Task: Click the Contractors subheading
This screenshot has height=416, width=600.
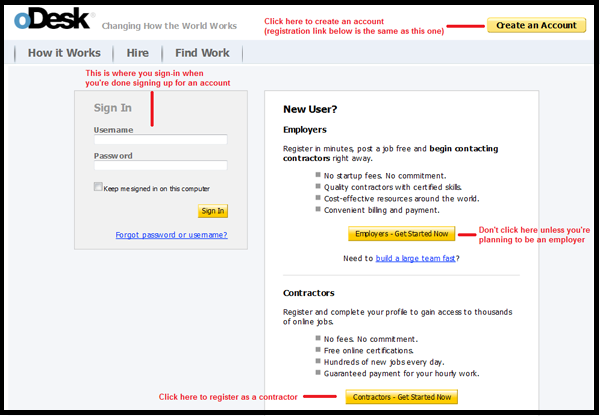Action: (308, 293)
